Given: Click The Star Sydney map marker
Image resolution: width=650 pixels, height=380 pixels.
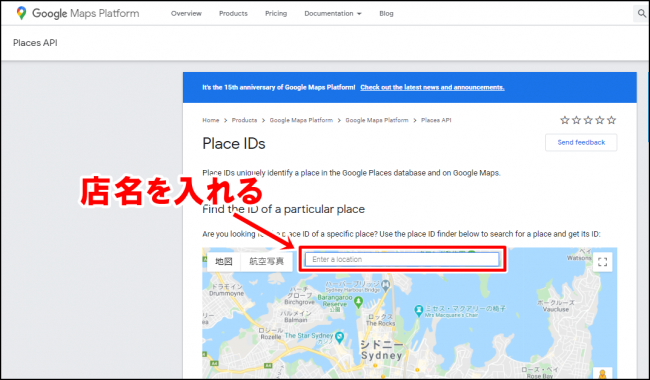Looking at the screenshot, I should pyautogui.click(x=340, y=337).
